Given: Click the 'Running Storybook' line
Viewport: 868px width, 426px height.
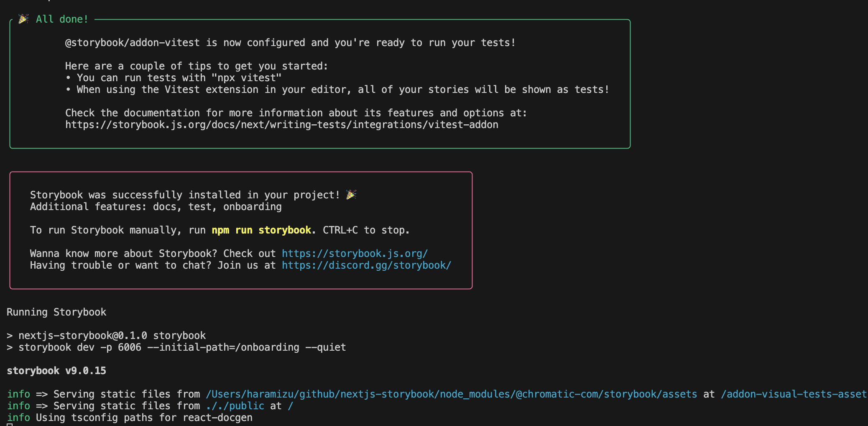Looking at the screenshot, I should click(56, 312).
